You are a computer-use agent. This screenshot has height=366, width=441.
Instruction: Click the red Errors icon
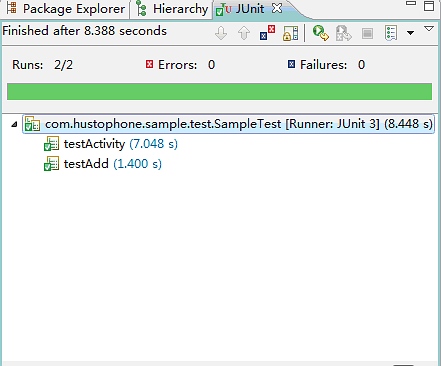[x=149, y=64]
